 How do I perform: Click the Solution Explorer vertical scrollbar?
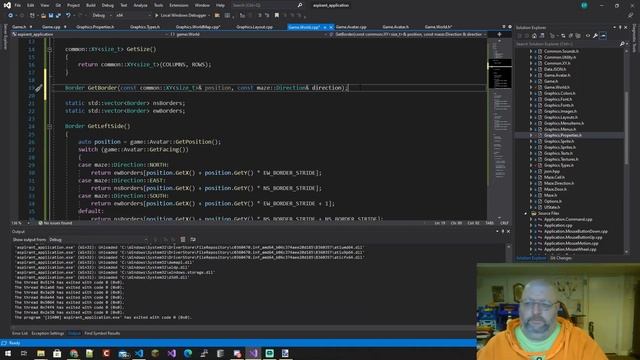pyautogui.click(x=627, y=151)
